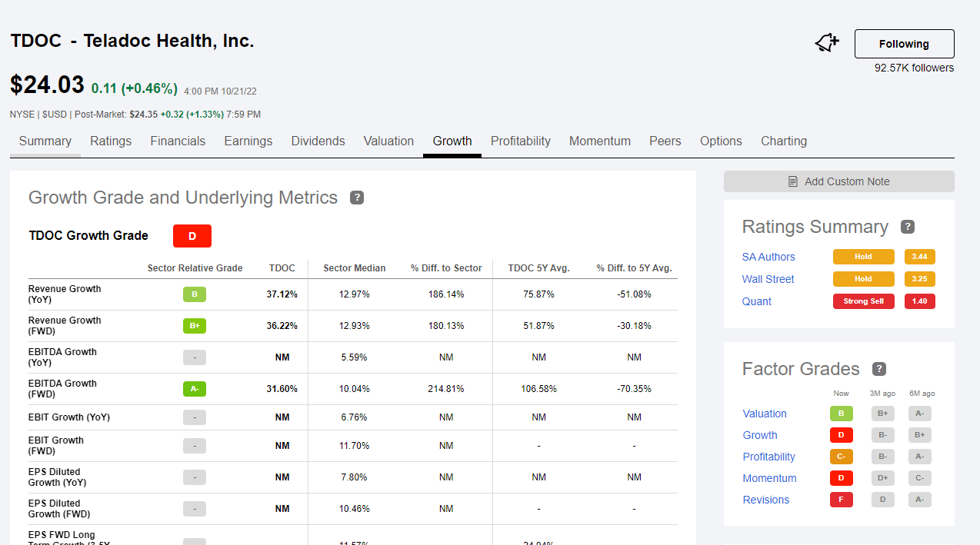The image size is (980, 545).
Task: Click the Revisions F grade badge under Now
Action: tap(842, 500)
